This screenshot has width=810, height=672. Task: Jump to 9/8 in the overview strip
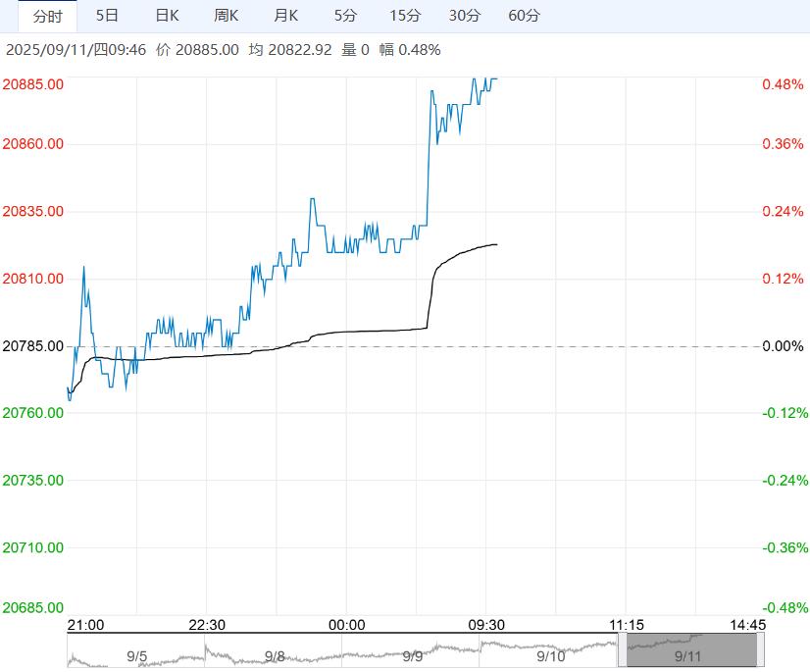(275, 655)
